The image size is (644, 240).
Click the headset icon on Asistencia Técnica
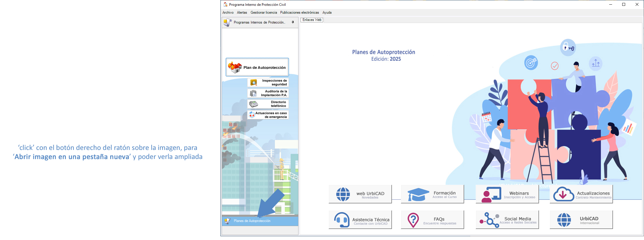(342, 220)
